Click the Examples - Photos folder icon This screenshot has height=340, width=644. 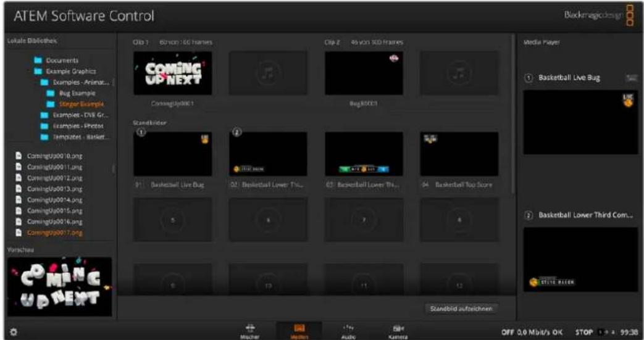tap(44, 126)
